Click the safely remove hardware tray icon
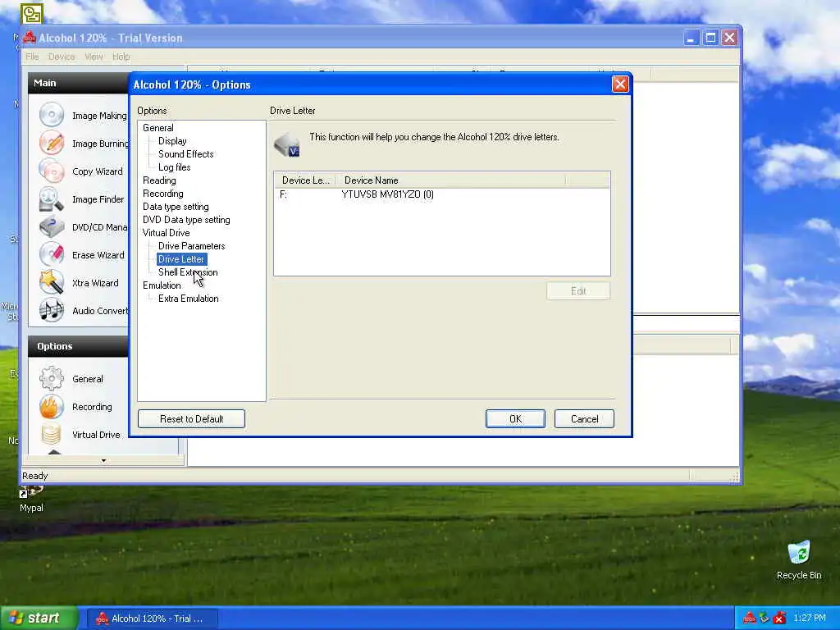Image resolution: width=840 pixels, height=630 pixels. tap(765, 619)
